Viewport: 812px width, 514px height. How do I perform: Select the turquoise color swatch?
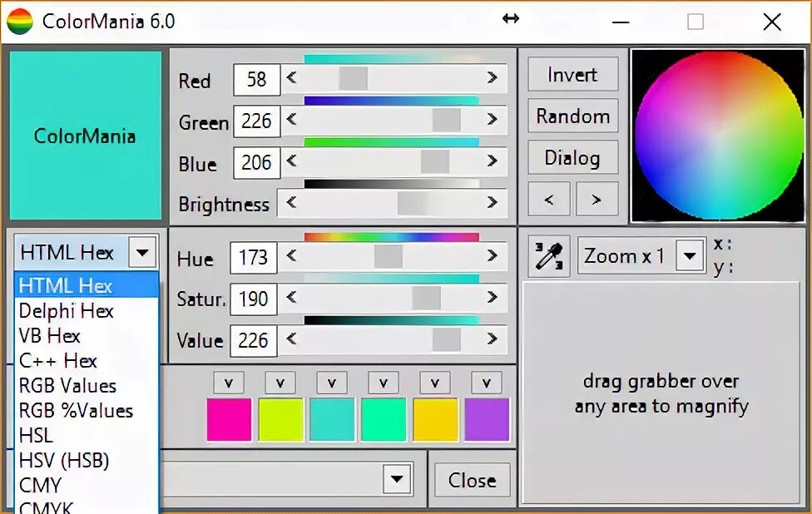click(332, 419)
